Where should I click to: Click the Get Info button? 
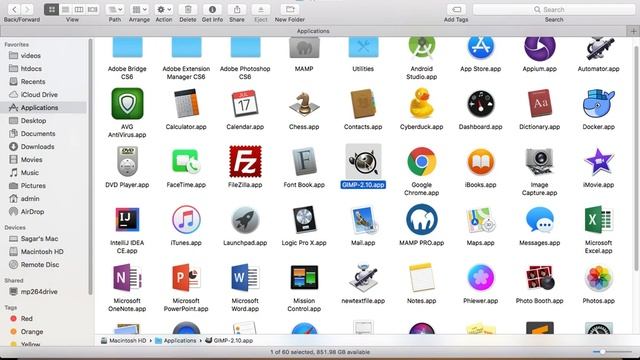(x=212, y=9)
